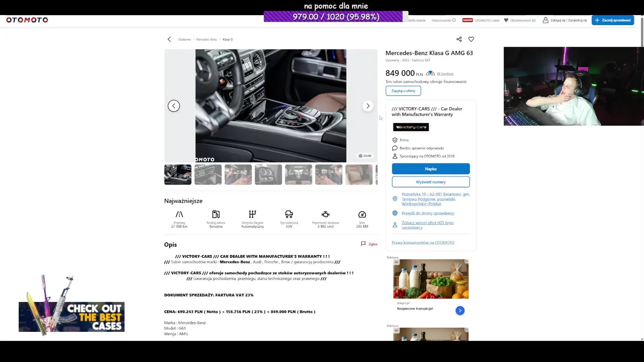
Task: Click the '27 000 km' mileage value
Action: [179, 226]
